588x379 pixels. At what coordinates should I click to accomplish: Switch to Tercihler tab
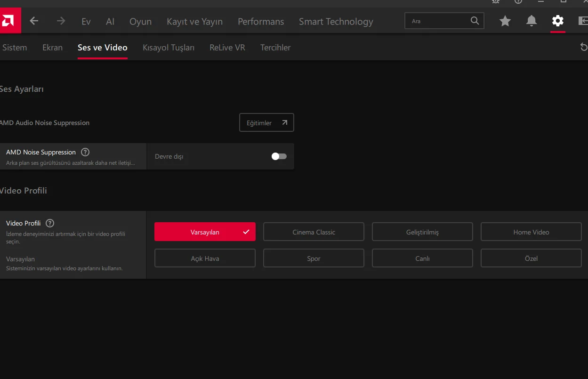tap(275, 48)
